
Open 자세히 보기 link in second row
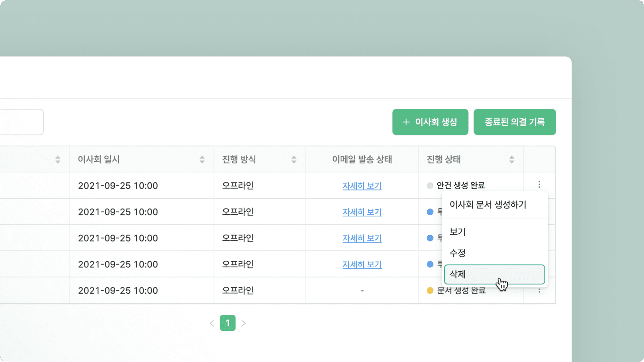[362, 212]
